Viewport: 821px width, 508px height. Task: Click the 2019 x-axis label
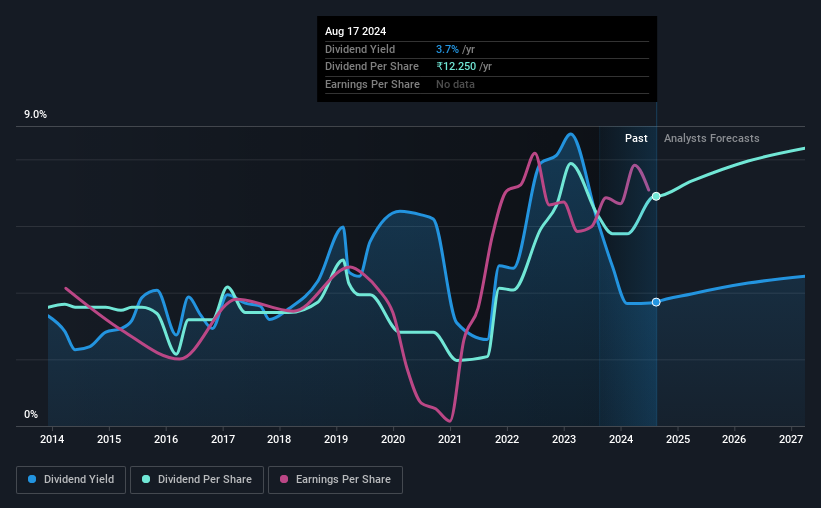point(336,439)
